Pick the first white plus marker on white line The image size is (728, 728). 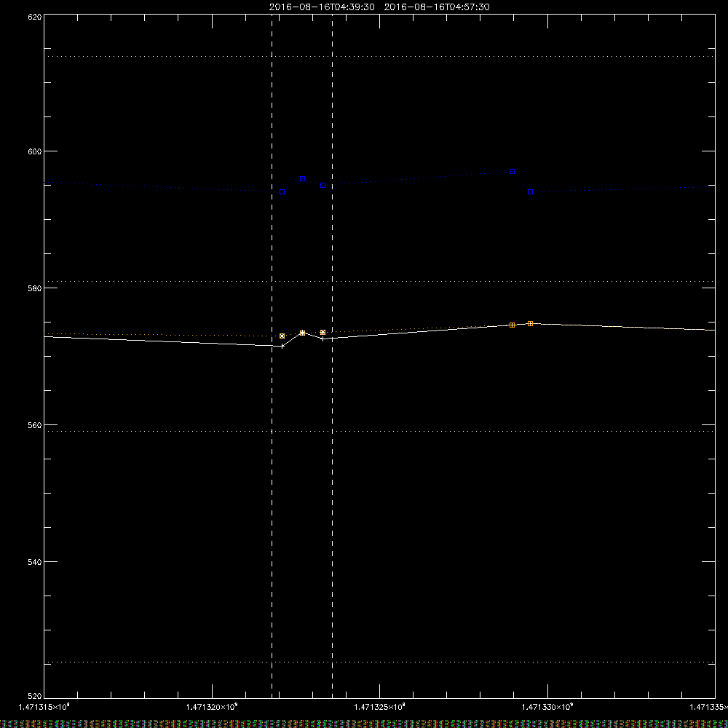282,346
